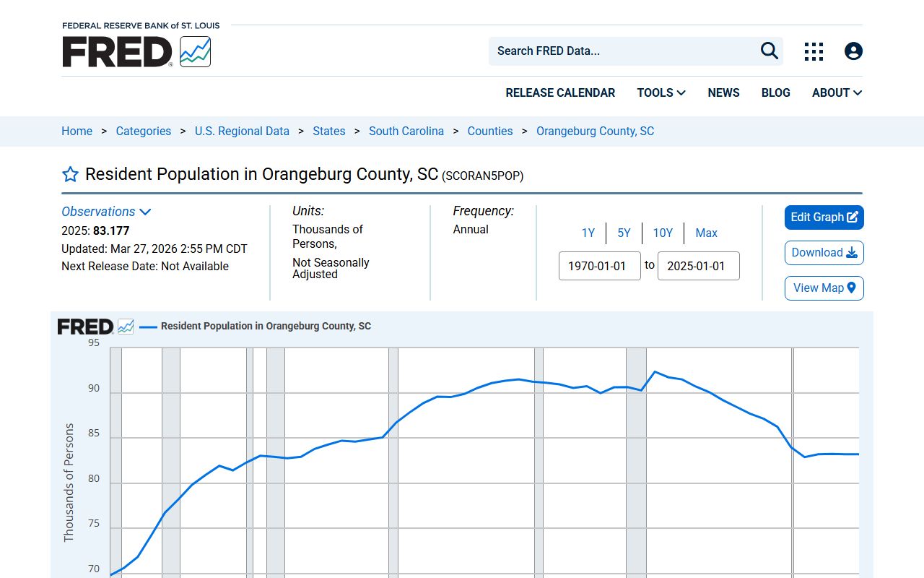Click the Thousands of Persons axis label
Screen dimensions: 924x578
[x=69, y=483]
